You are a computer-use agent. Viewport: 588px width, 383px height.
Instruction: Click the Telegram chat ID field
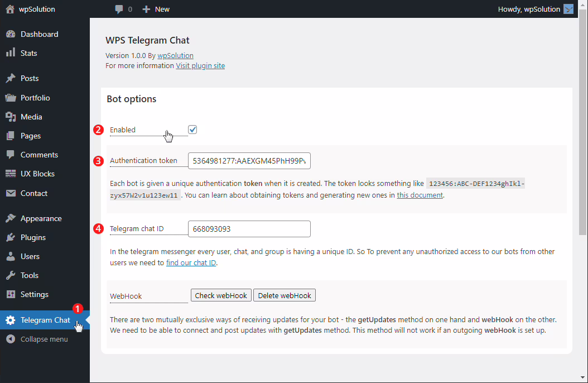click(x=249, y=229)
